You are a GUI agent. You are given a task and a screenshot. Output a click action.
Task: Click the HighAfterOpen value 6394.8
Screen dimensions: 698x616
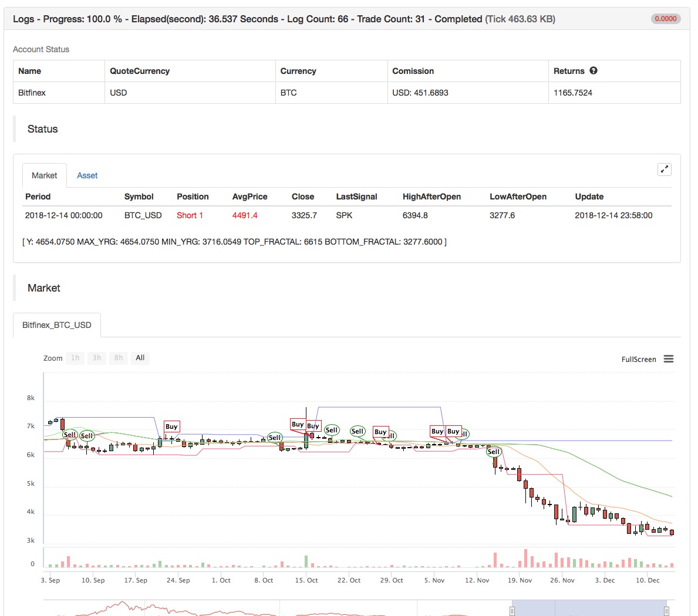click(415, 215)
